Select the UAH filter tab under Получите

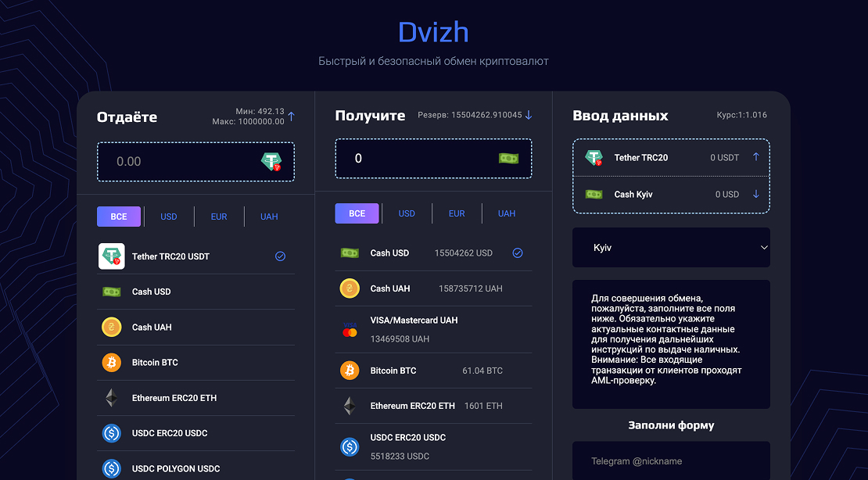point(507,213)
